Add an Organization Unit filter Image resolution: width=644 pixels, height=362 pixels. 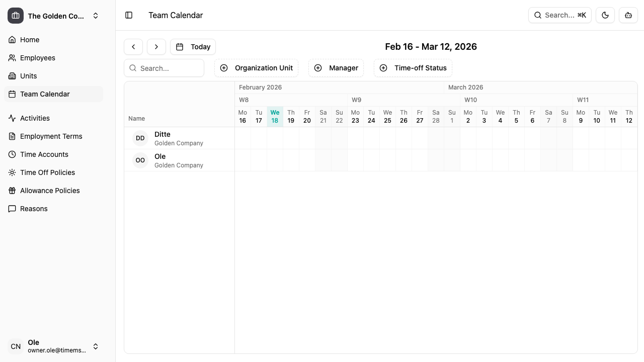[x=256, y=68]
